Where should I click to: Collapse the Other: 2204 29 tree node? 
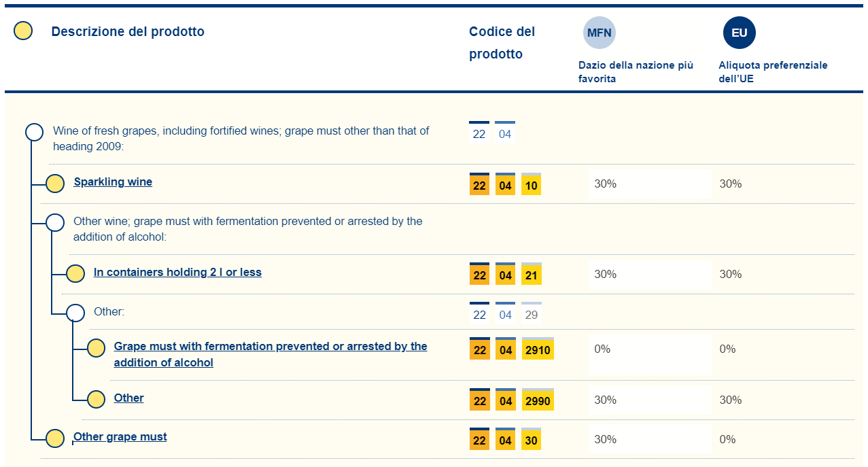(75, 313)
